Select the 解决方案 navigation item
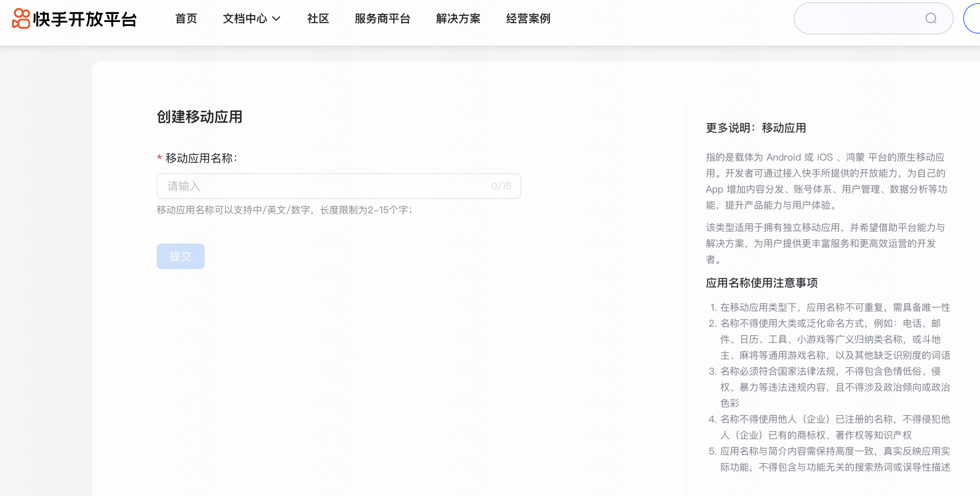980x496 pixels. coord(458,18)
